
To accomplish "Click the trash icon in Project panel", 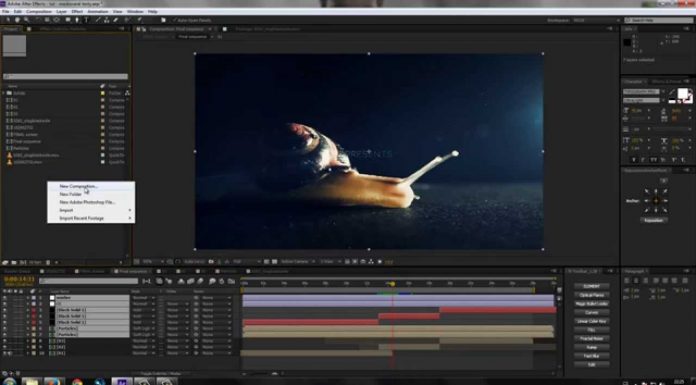I will (x=48, y=262).
